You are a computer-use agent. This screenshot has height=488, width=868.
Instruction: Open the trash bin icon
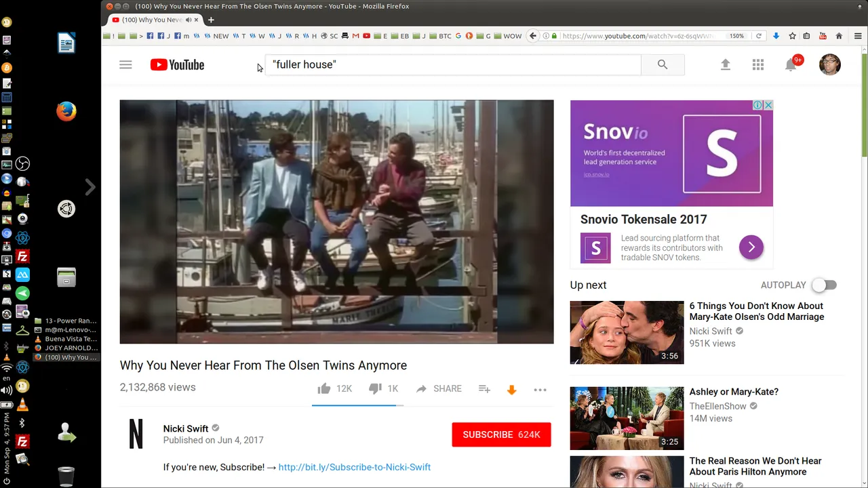[x=66, y=476]
